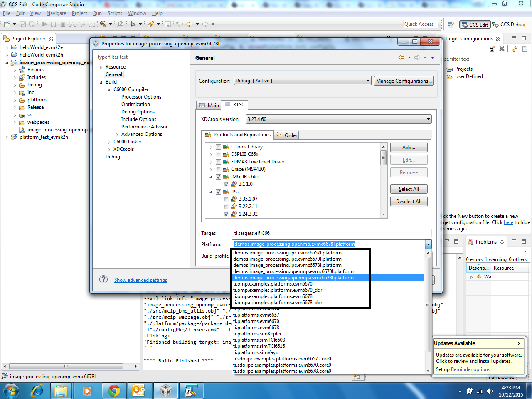Screen dimensions: 532x399
Task: Open Internet Explorer from the taskbar
Action: pos(37,391)
